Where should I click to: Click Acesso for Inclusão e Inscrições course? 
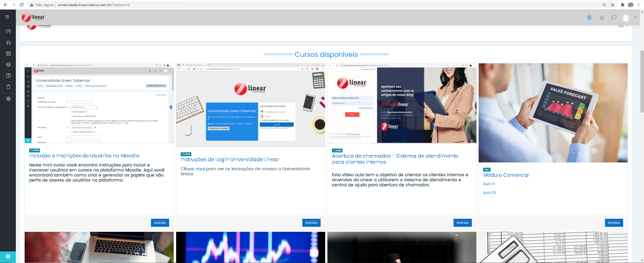point(160,223)
